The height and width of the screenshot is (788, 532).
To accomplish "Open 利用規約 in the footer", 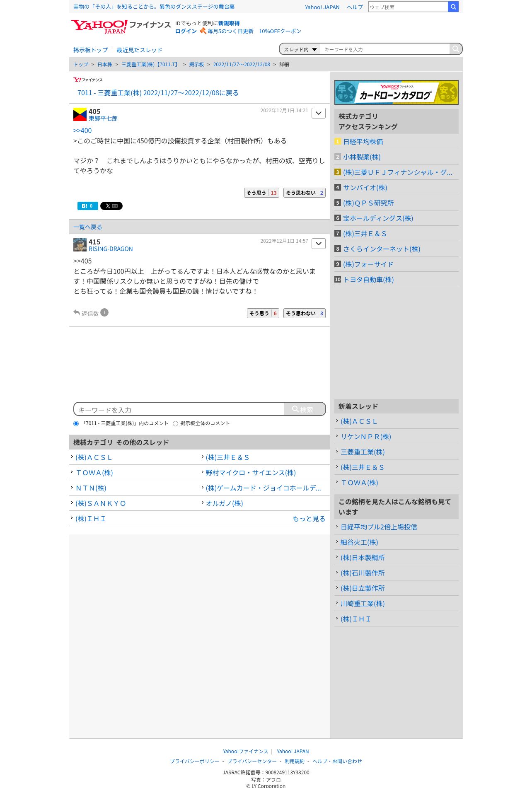I will [x=295, y=761].
